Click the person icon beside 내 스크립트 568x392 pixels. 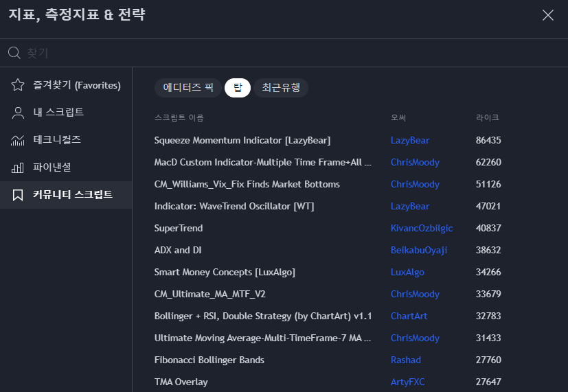(18, 113)
